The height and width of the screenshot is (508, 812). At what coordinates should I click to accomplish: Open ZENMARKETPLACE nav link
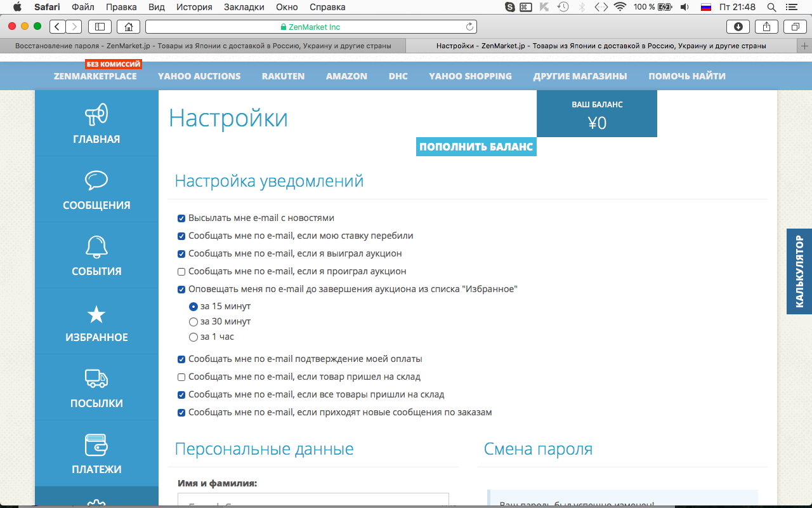[95, 76]
